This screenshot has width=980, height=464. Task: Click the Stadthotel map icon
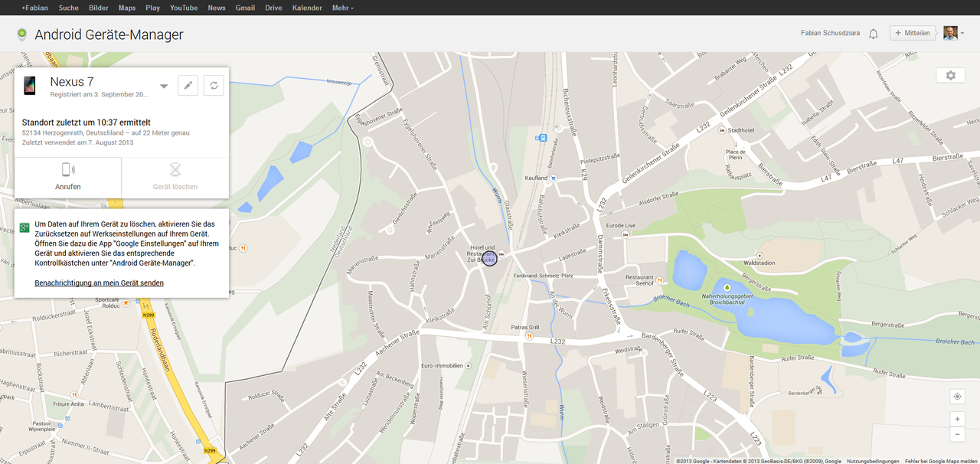722,131
